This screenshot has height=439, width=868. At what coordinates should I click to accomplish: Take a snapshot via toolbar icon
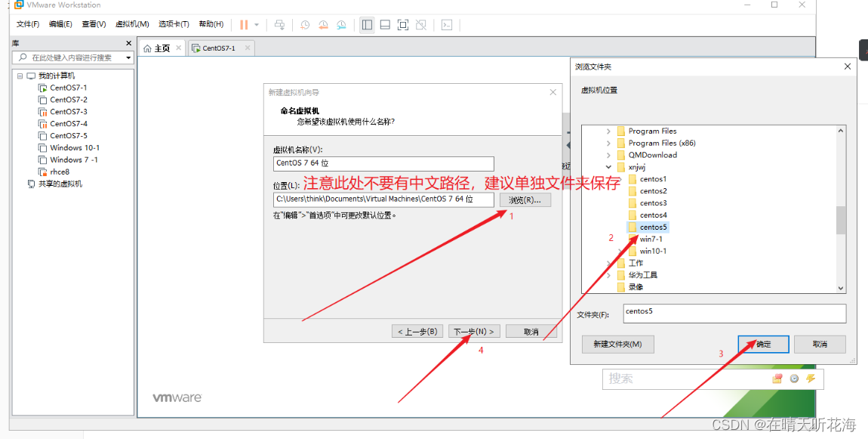click(x=305, y=25)
